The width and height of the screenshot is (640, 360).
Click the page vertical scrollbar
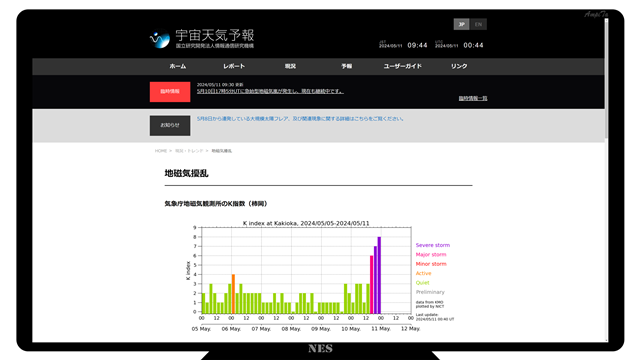pos(607,180)
